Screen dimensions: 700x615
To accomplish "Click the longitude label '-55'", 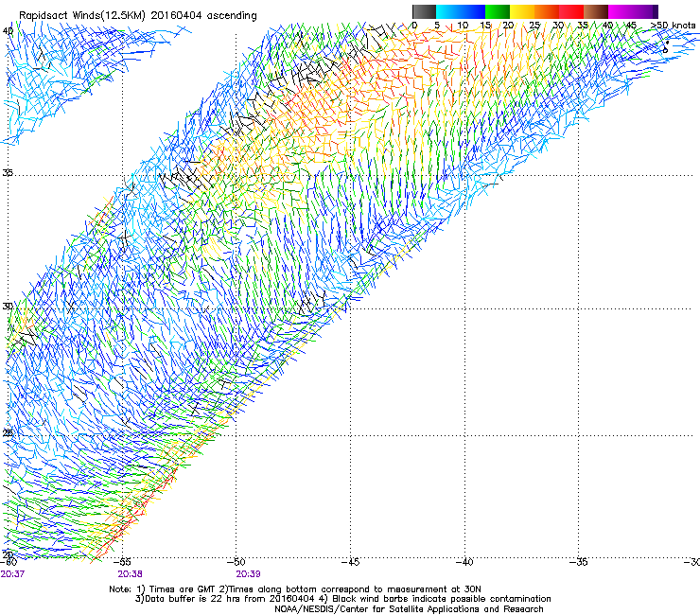I will coord(122,562).
